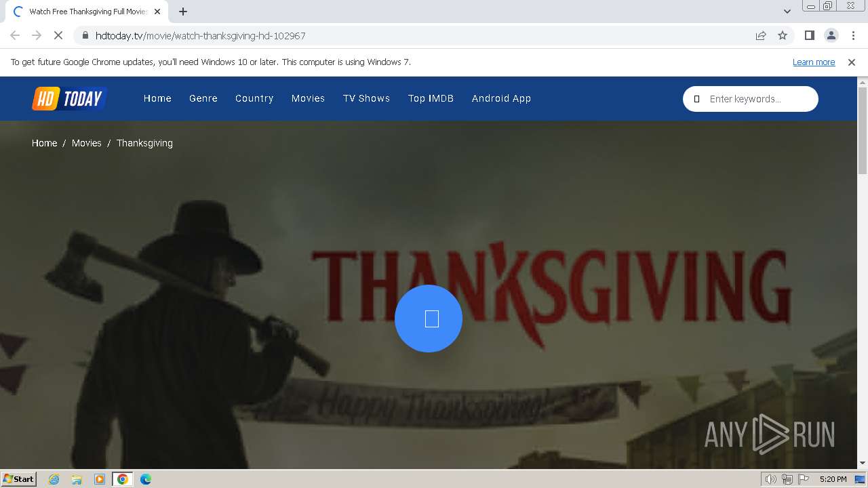Open Action Center flag icon

click(803, 479)
